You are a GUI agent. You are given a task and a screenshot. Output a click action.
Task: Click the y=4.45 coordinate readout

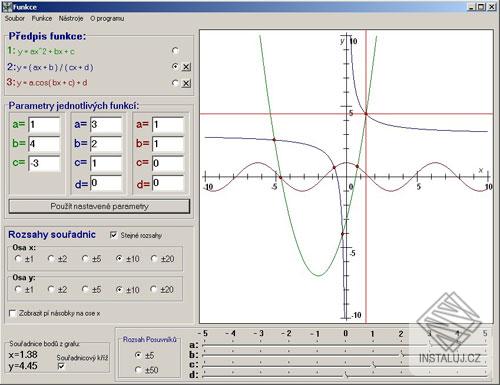(x=23, y=366)
